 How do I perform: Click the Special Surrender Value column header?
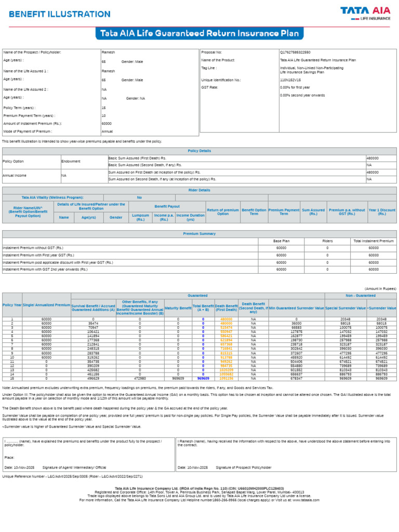point(345,308)
